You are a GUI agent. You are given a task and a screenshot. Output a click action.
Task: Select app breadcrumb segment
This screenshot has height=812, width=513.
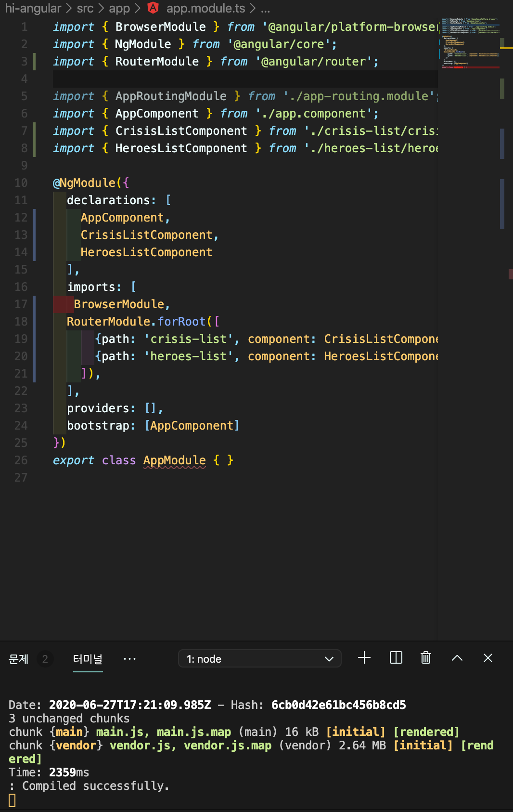pos(119,8)
